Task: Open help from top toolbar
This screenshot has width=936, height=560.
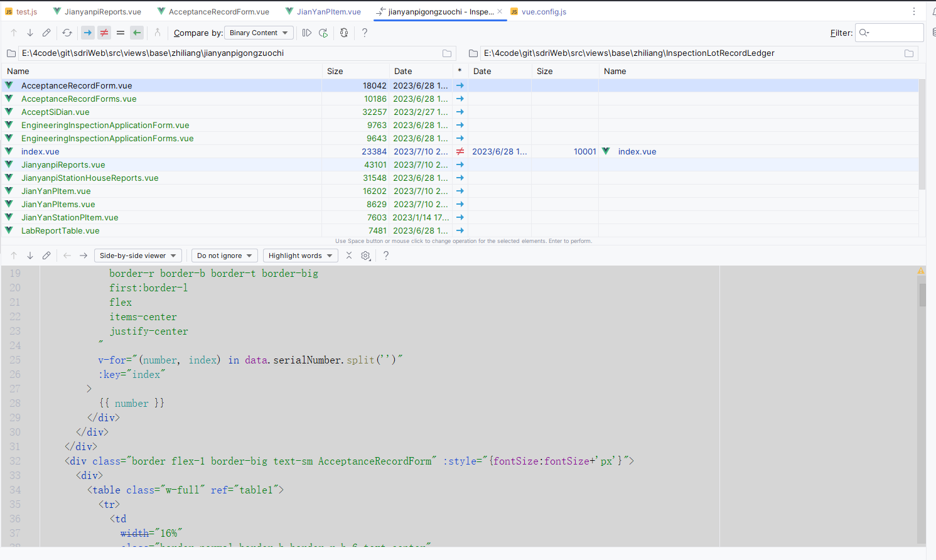Action: pyautogui.click(x=365, y=33)
